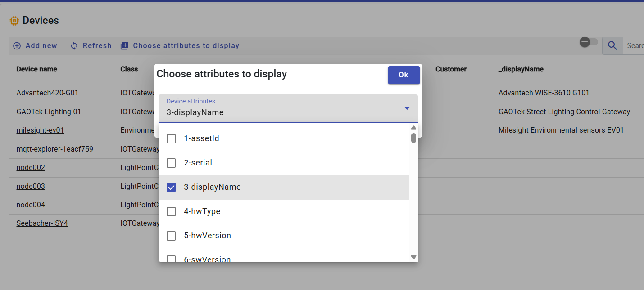The width and height of the screenshot is (644, 290).
Task: Click the Devices chip icon in header
Action: coord(14,21)
